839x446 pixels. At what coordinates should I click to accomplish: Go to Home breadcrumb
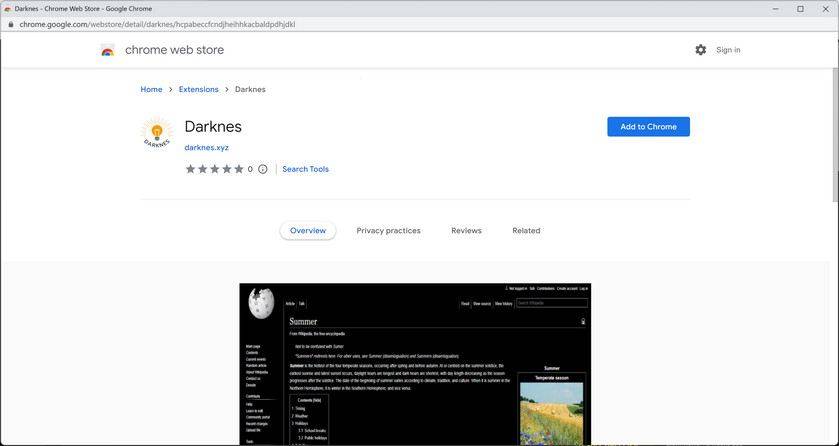[x=151, y=89]
